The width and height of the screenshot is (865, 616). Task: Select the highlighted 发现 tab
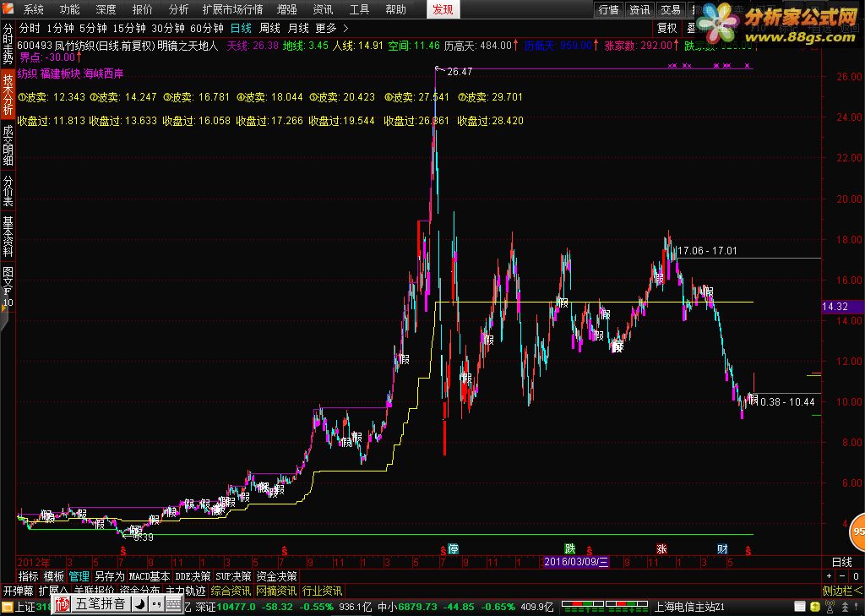pos(443,8)
